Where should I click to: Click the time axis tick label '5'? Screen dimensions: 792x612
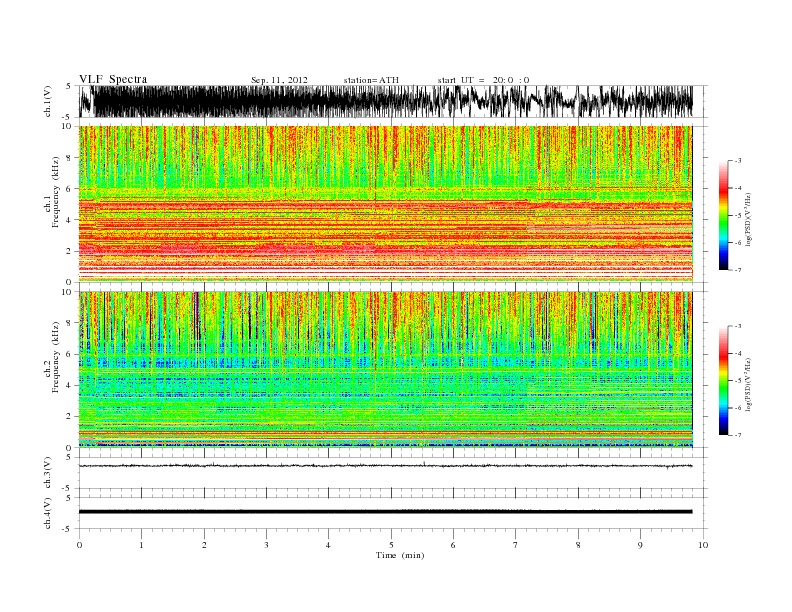point(391,545)
